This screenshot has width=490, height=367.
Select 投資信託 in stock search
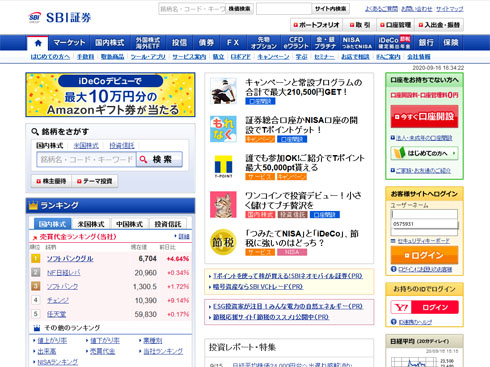click(122, 146)
